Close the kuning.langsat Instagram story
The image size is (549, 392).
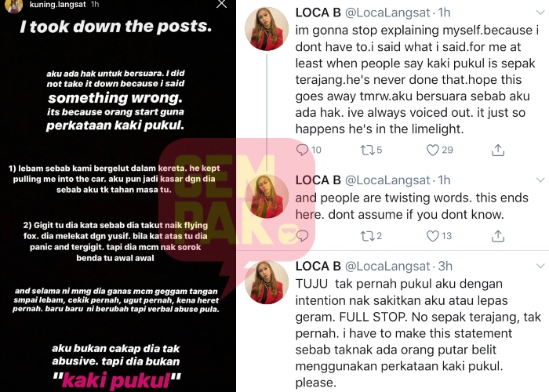(x=222, y=4)
